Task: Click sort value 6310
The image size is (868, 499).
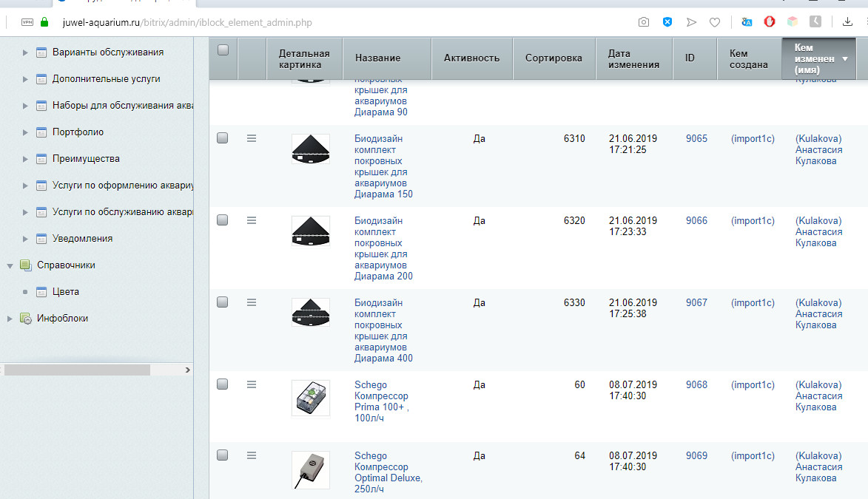Action: point(574,139)
